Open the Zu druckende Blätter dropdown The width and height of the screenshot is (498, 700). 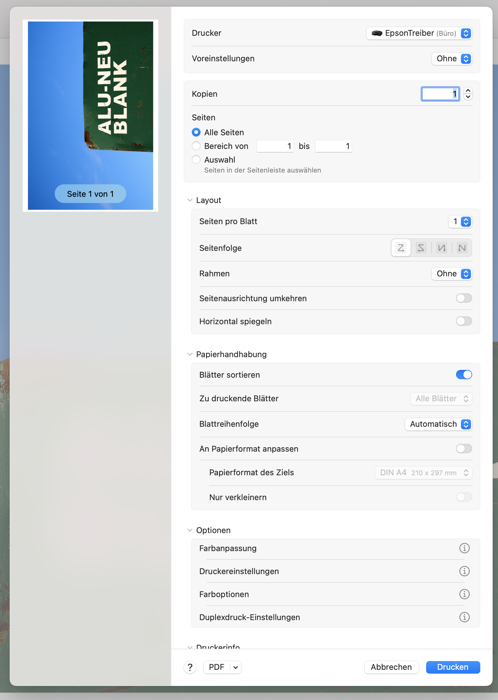[x=441, y=399]
